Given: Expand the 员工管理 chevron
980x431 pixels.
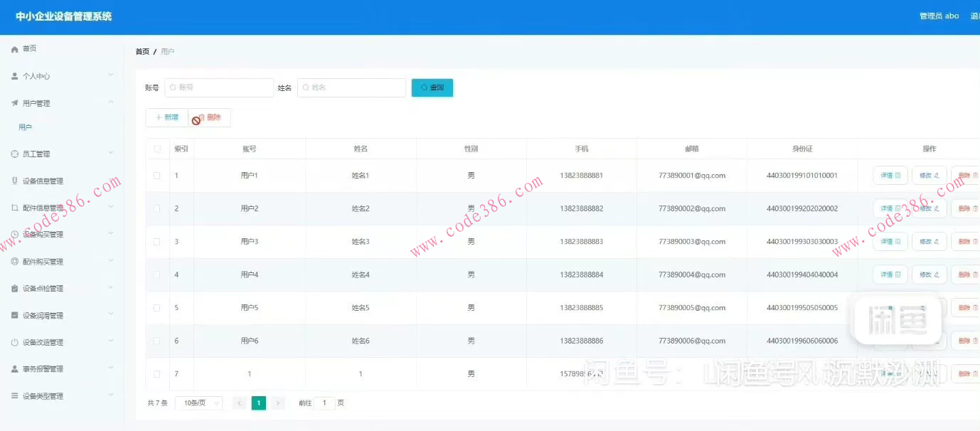Looking at the screenshot, I should pos(111,153).
